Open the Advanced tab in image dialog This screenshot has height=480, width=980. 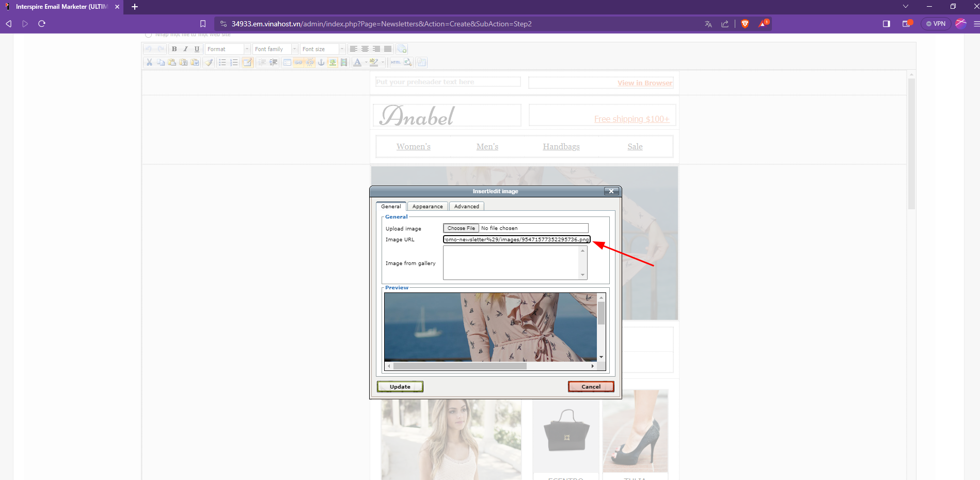[466, 206]
